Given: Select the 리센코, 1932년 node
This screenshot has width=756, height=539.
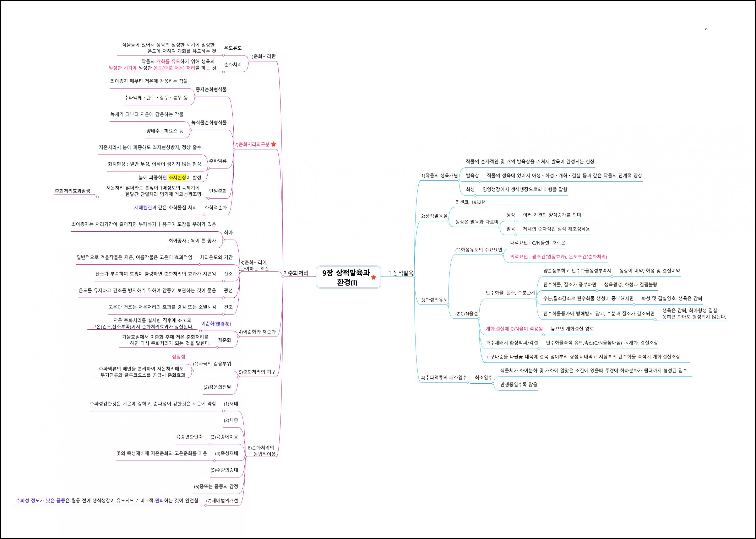Looking at the screenshot, I should [470, 202].
